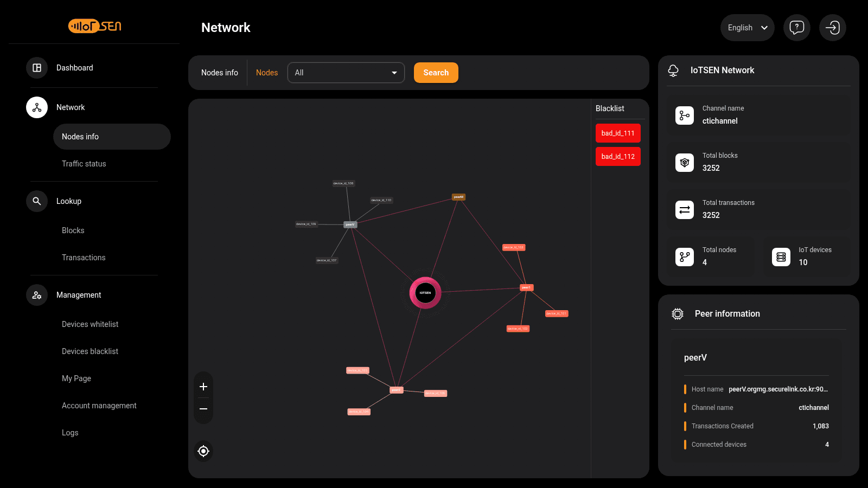
Task: Click the Host name value peerV.orgmg.securelink.co.kr
Action: tap(778, 389)
